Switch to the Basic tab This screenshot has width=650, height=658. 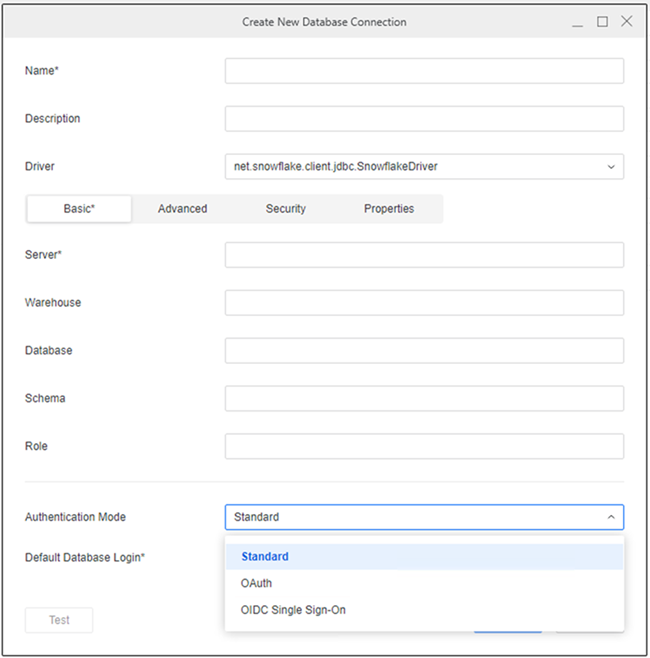[79, 209]
